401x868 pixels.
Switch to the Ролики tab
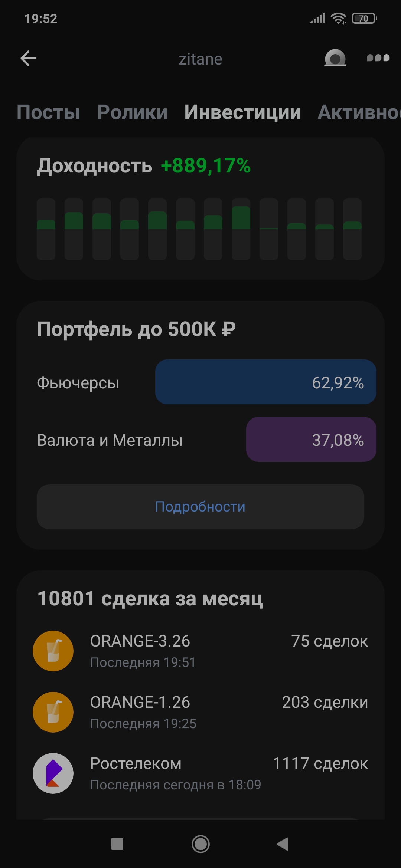132,112
